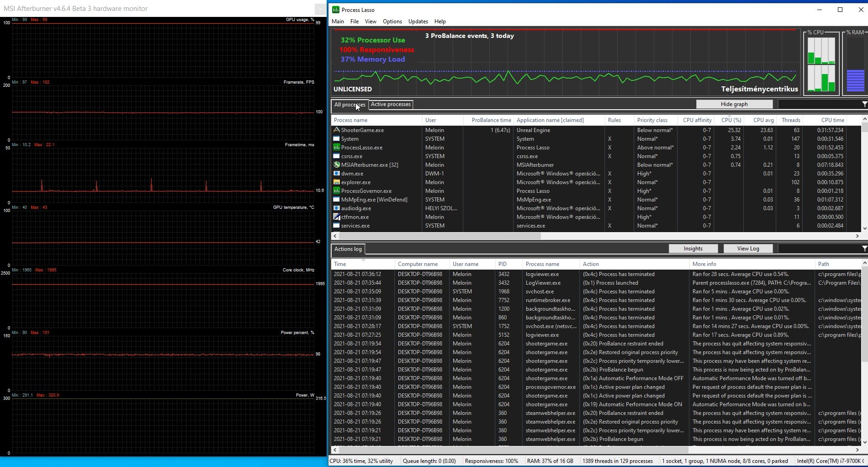Click the MSIAfterburner.exe process icon
The width and height of the screenshot is (868, 467).
coord(337,165)
